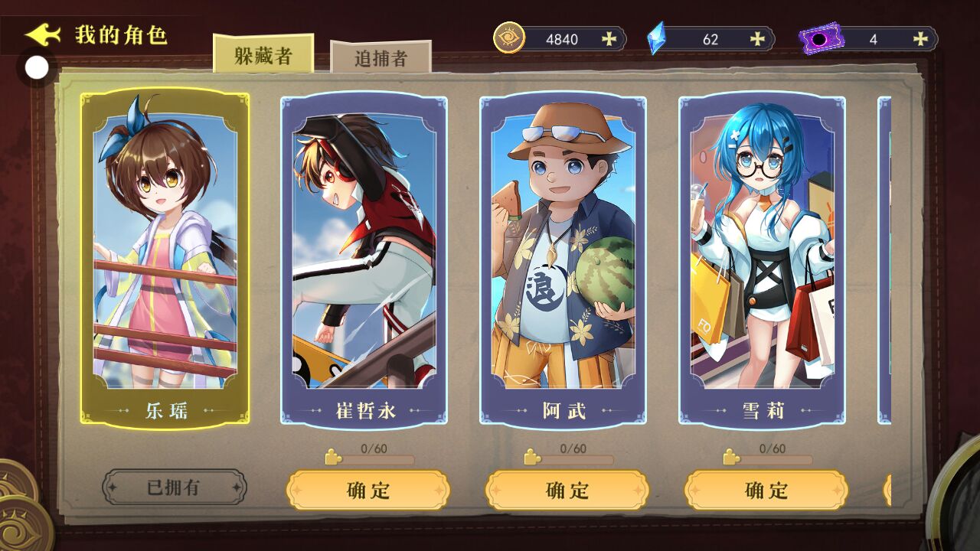Tap the puzzle piece icon under 崔哲永
980x551 pixels.
(x=334, y=458)
